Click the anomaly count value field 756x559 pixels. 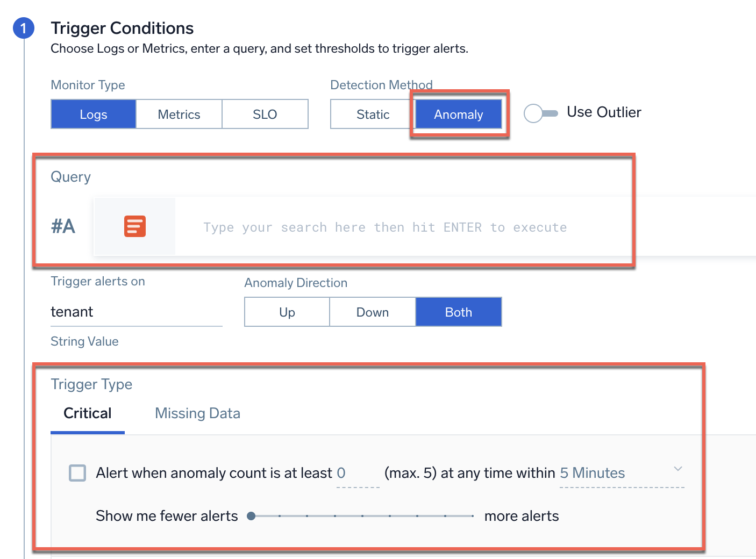click(356, 474)
